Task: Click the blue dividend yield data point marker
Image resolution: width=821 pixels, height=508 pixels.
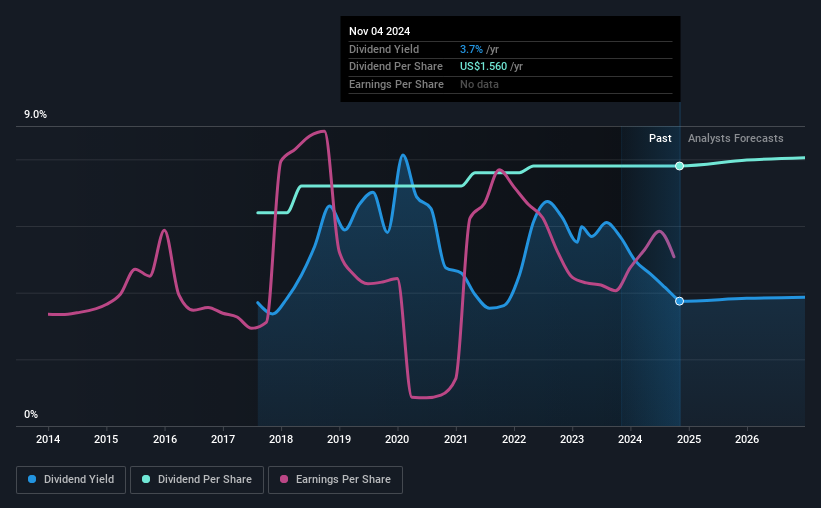Action: [679, 301]
